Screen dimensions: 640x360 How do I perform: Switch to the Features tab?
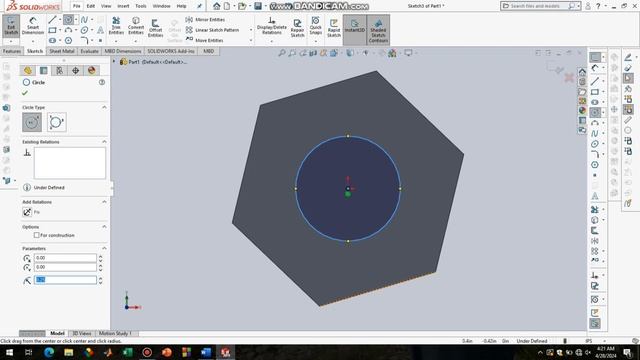point(12,51)
